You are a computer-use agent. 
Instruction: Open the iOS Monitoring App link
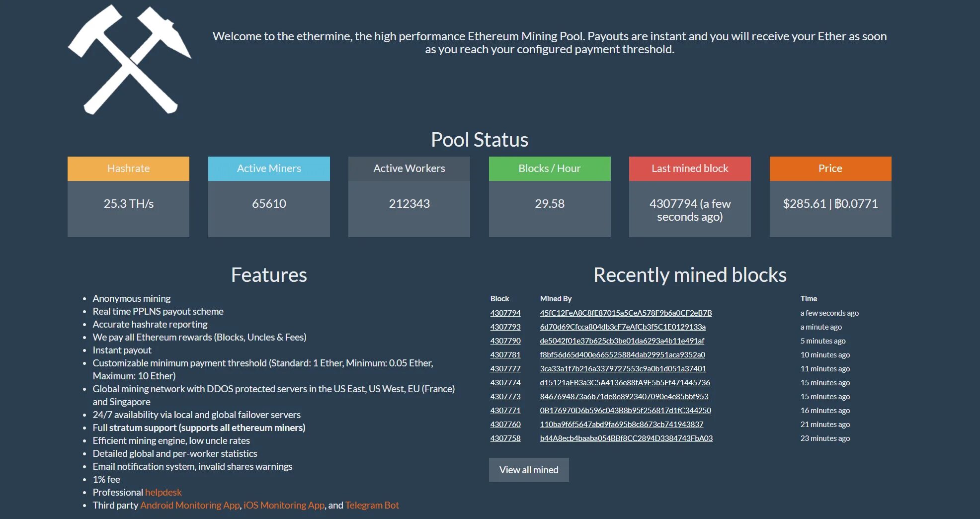tap(284, 505)
